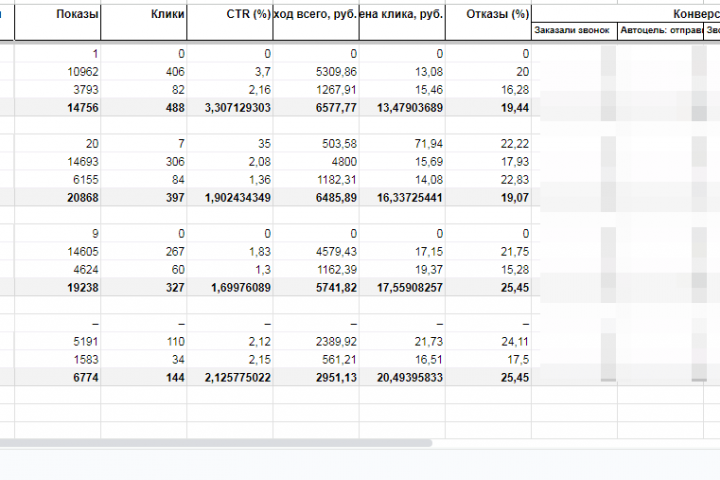Click cell with value 21,75
This screenshot has width=720, height=480.
[x=489, y=252]
